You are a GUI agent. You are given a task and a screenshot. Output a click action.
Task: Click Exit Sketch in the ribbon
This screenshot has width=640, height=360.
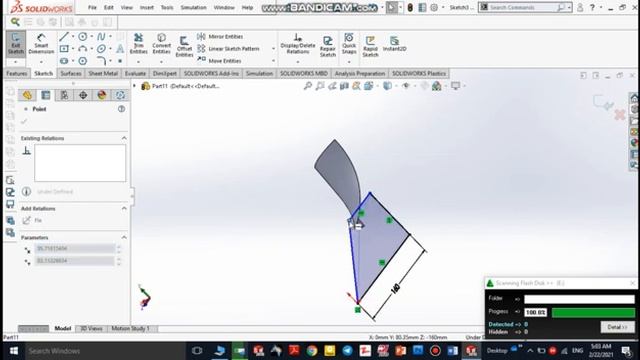tap(16, 44)
